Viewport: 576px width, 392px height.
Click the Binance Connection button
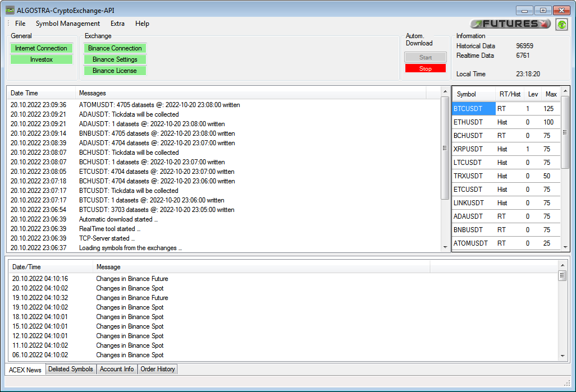point(115,48)
